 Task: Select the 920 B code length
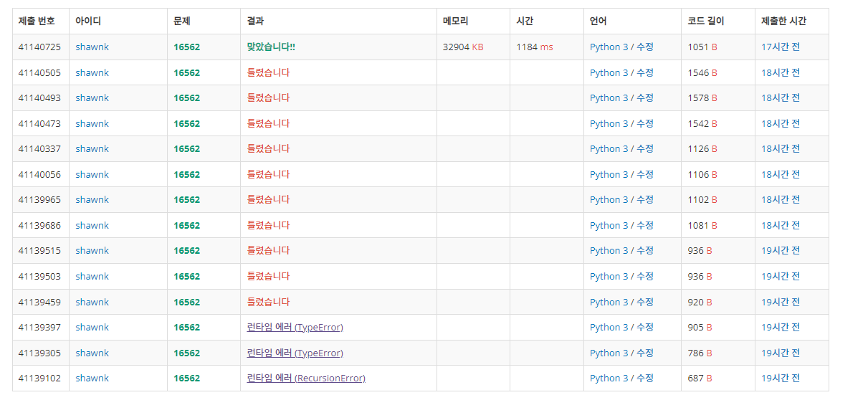tap(700, 302)
